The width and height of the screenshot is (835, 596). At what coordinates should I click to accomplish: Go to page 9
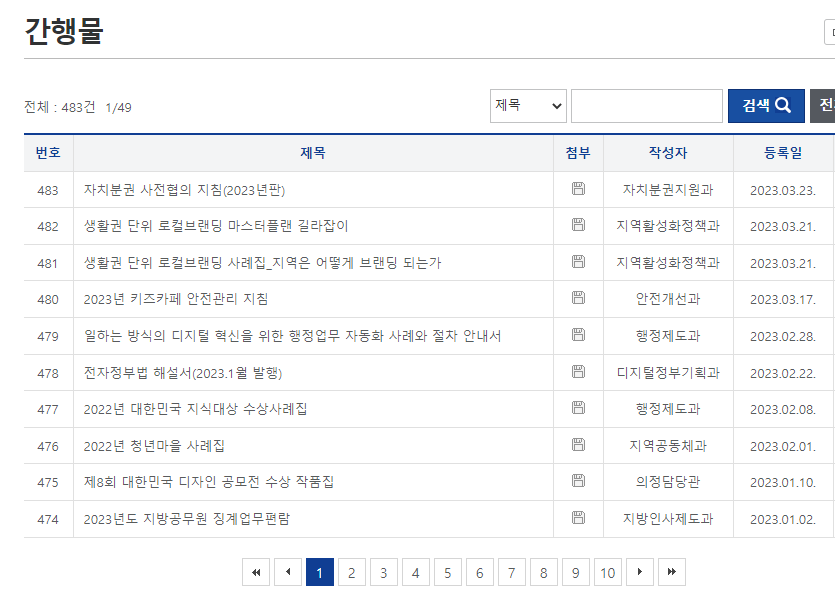(x=576, y=572)
